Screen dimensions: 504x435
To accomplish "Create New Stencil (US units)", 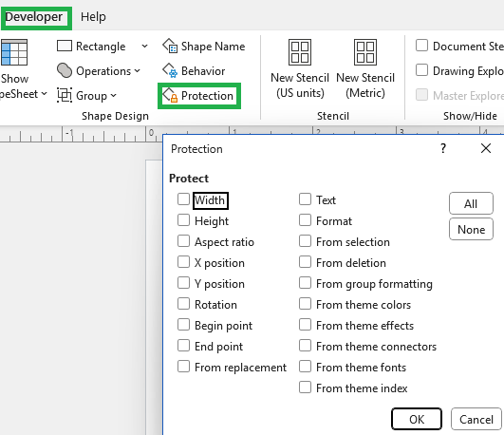I will 300,68.
